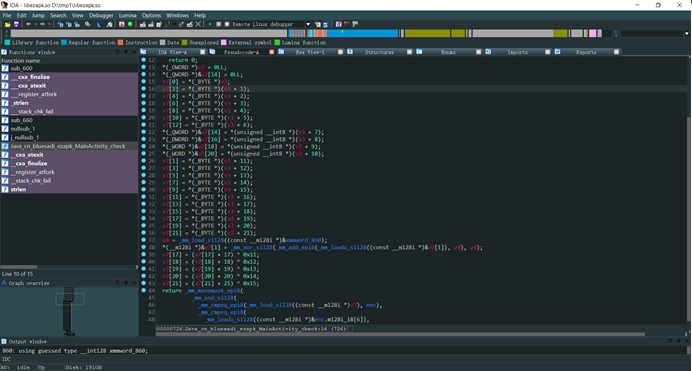Close the Pseudocode-A tab
The height and width of the screenshot is (371, 692).
(x=271, y=52)
